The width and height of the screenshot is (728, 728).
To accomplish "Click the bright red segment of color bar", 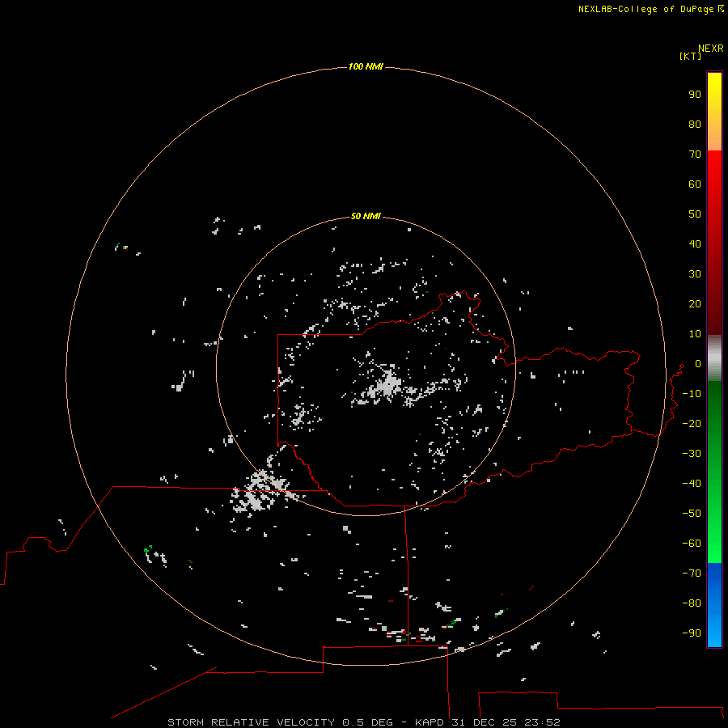I will (x=714, y=243).
